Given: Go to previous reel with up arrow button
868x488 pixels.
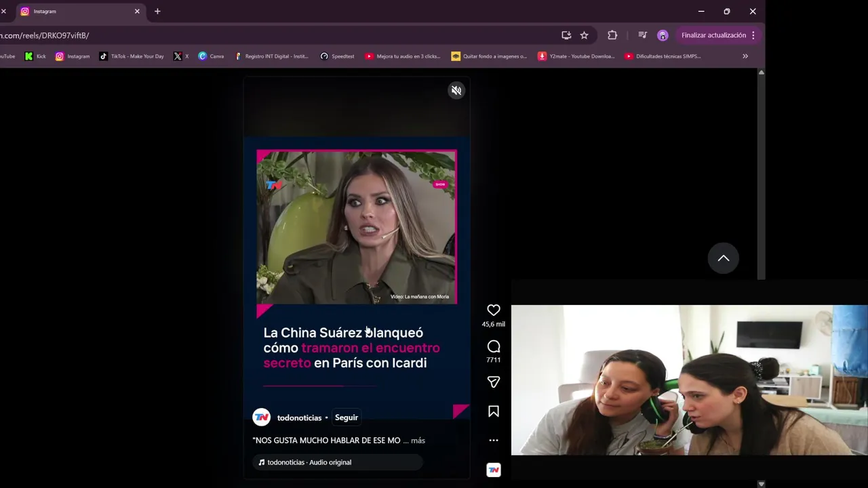Looking at the screenshot, I should click(724, 258).
